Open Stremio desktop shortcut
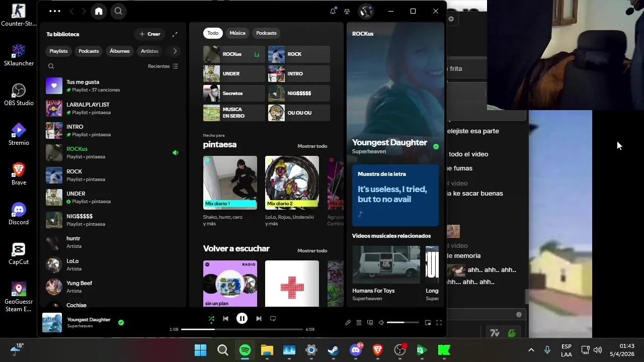 [x=19, y=134]
